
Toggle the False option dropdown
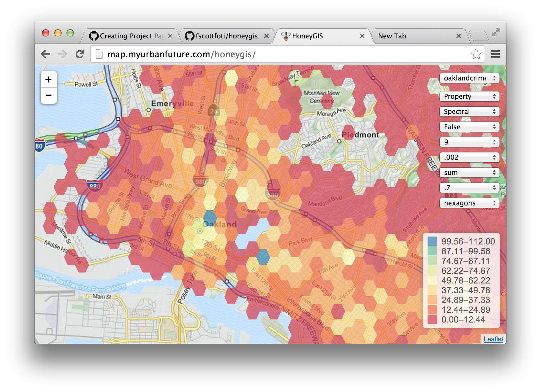pos(469,127)
